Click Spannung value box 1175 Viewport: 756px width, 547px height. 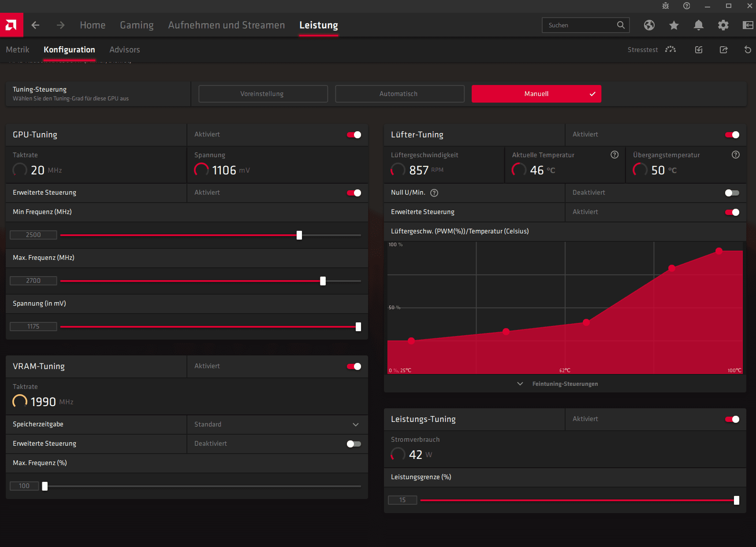click(34, 327)
